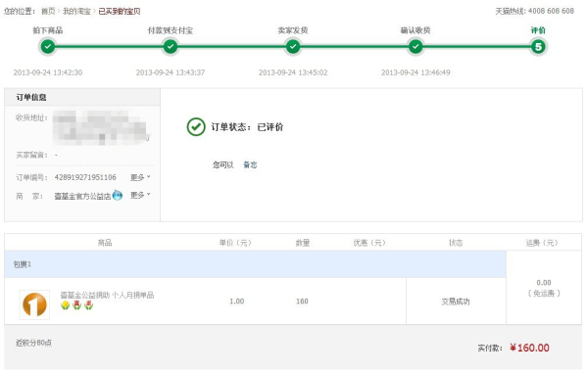The image size is (588, 373).
Task: Click the blue Wangwang chat icon beside seller name
Action: 118,195
